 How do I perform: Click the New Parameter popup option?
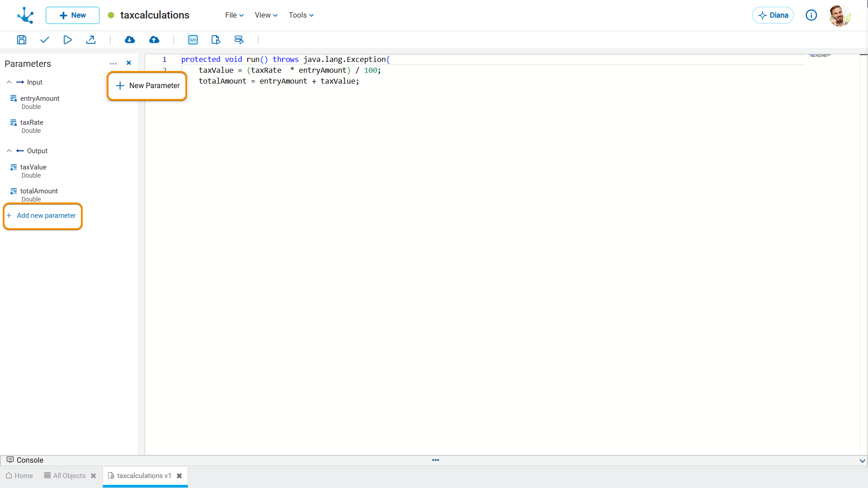[147, 86]
